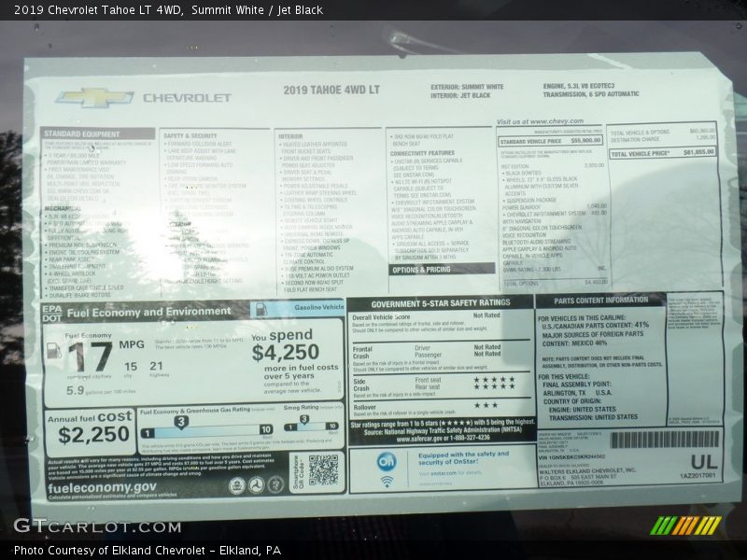Click the barcode above the UL mark
Viewport: 747px width, 560px height.
tap(665, 439)
